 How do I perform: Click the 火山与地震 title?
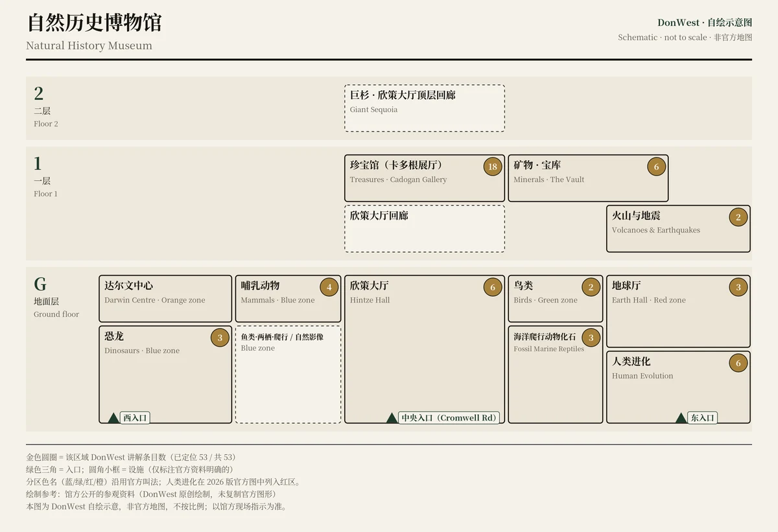pyautogui.click(x=636, y=216)
